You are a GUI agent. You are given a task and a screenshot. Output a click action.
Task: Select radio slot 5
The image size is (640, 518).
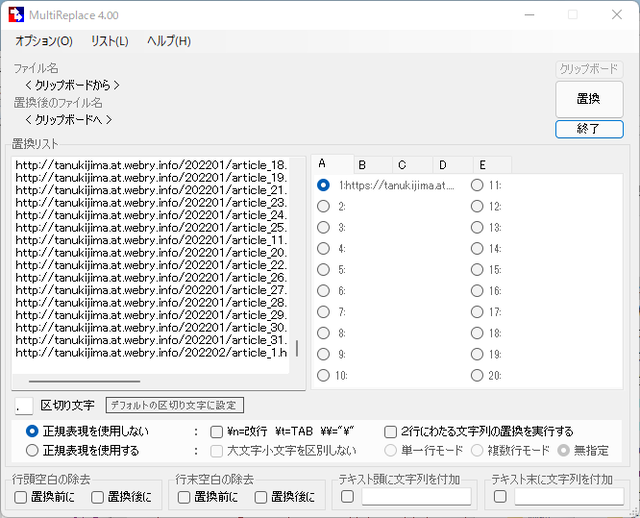click(x=323, y=270)
